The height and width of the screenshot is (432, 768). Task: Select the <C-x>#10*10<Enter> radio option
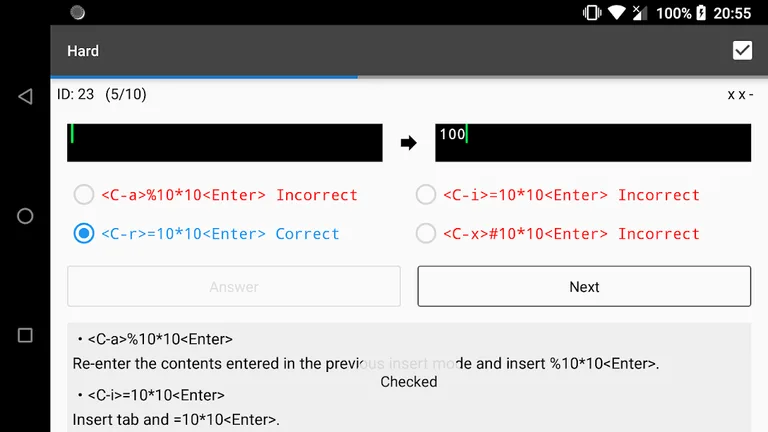(426, 234)
